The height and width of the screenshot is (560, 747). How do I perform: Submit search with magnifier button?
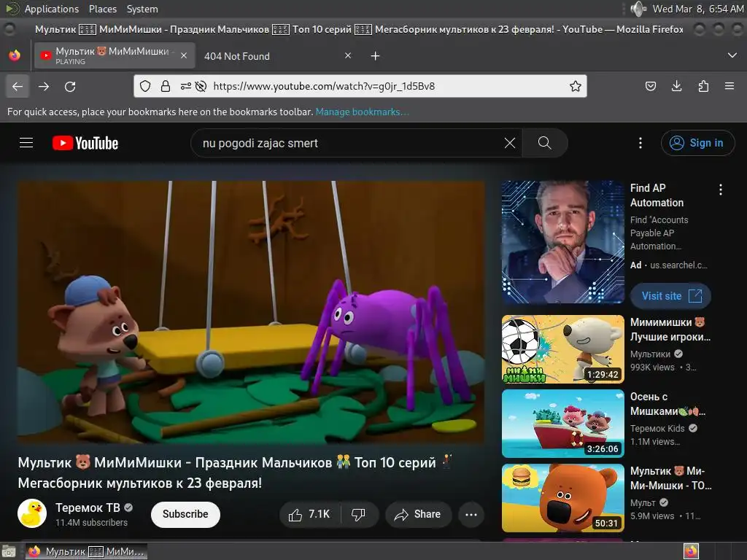(x=544, y=143)
